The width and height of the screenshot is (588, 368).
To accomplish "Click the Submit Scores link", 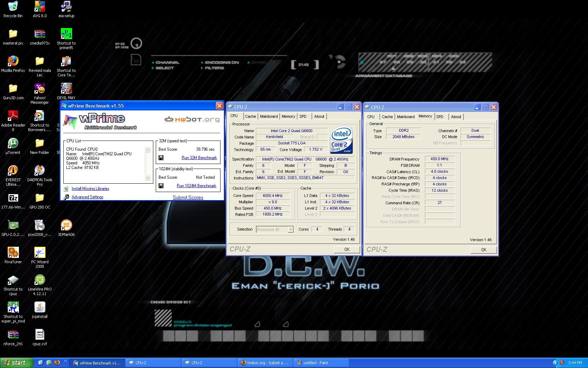I will pyautogui.click(x=188, y=197).
